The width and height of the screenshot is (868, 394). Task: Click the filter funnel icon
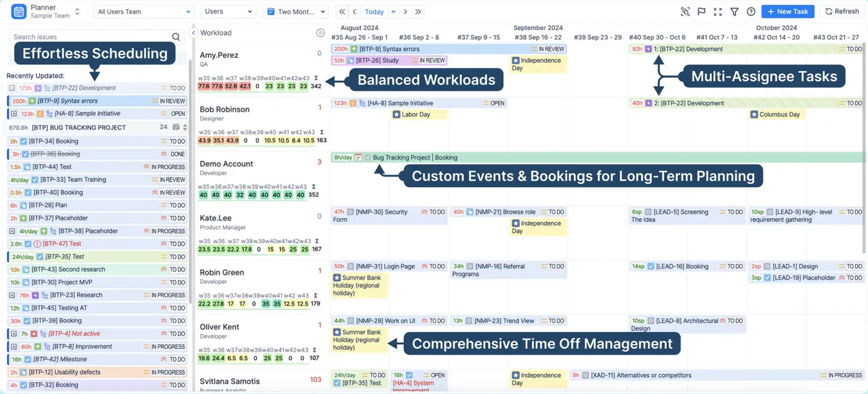(x=735, y=11)
